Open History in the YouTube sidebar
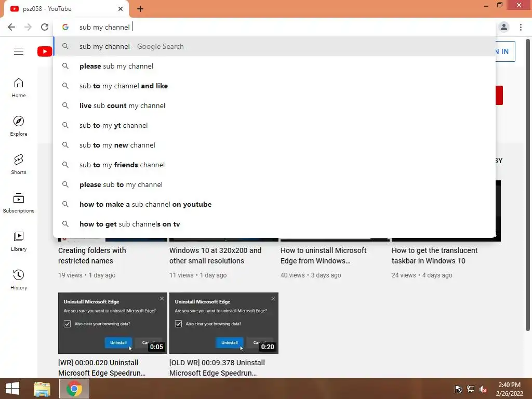Viewport: 532px width, 399px height. click(x=19, y=280)
